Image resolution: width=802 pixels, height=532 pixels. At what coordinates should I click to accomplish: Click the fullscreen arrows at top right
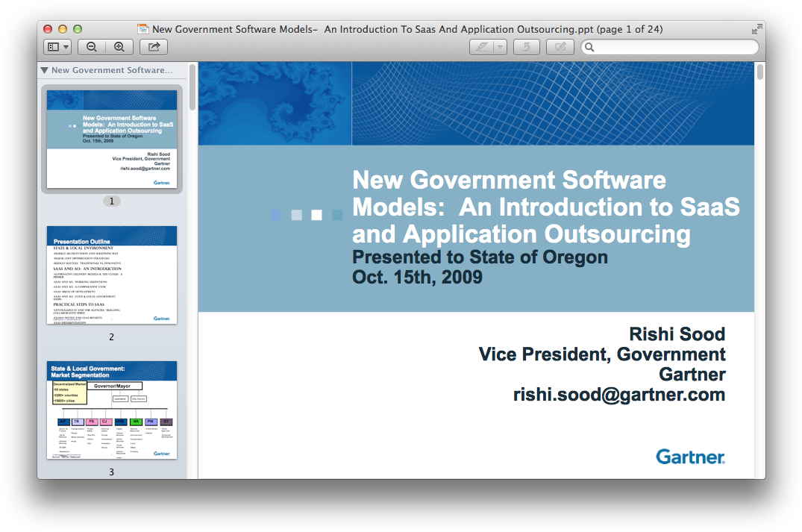tap(756, 28)
